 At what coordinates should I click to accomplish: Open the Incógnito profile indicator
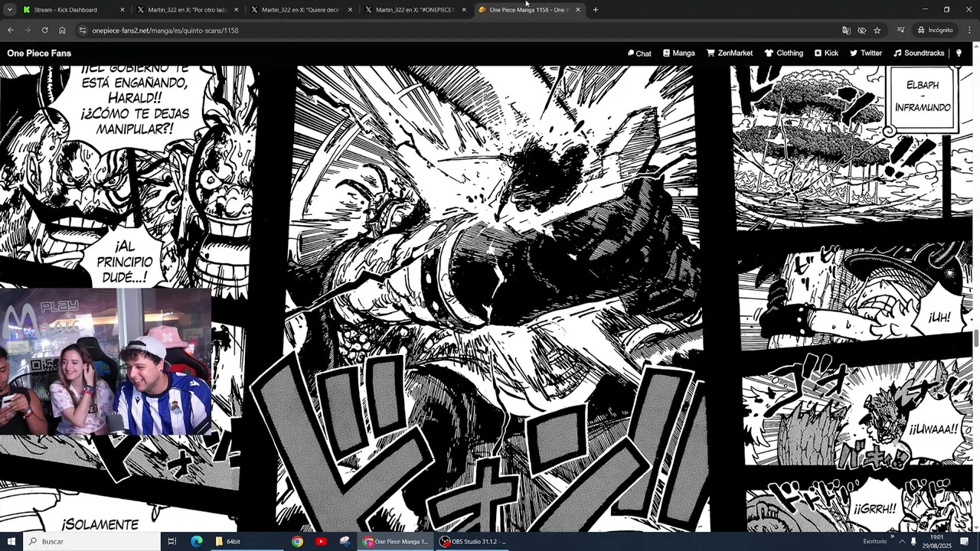(935, 31)
